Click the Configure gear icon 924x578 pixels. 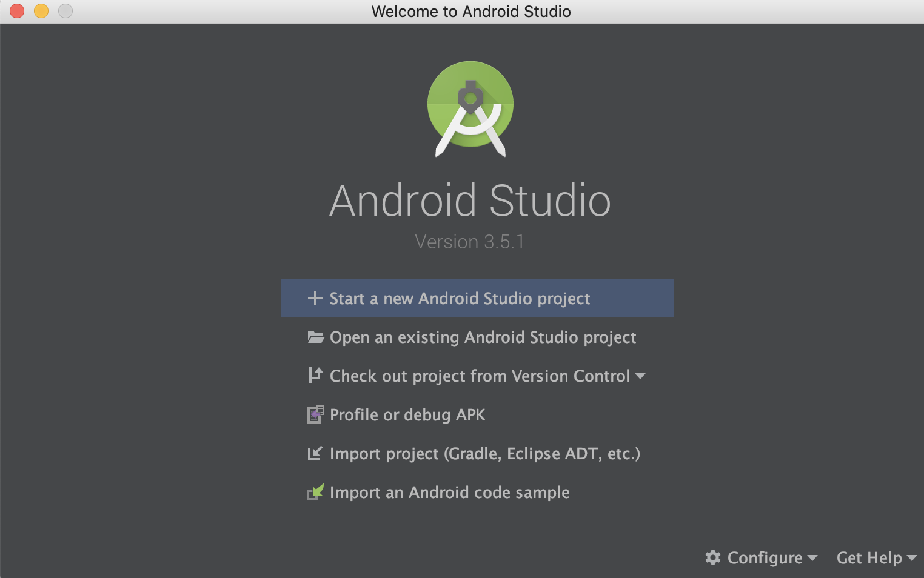pos(713,557)
